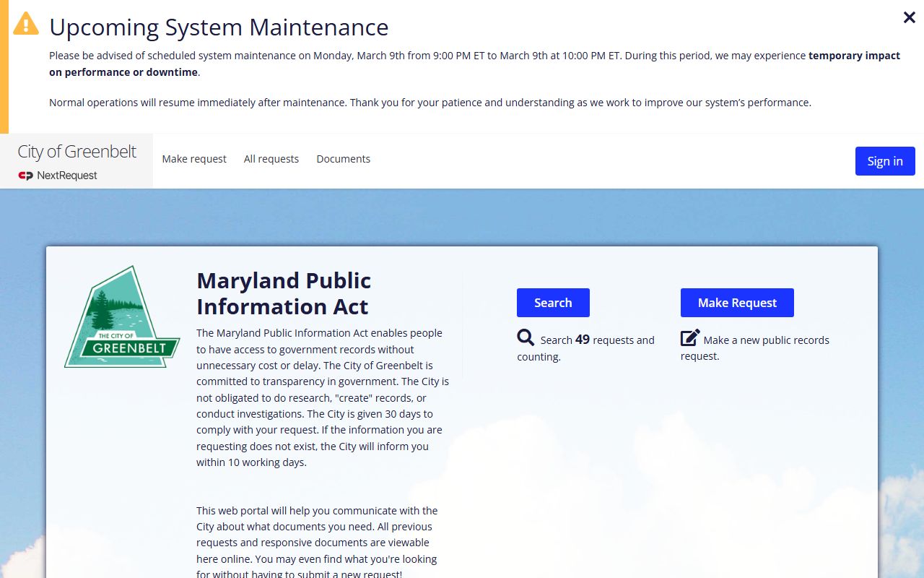Click the Maryland Public Information Act heading

coord(284,293)
